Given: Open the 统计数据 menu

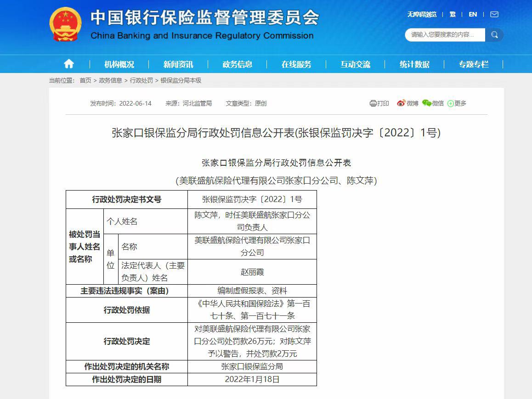Looking at the screenshot, I should coord(414,64).
